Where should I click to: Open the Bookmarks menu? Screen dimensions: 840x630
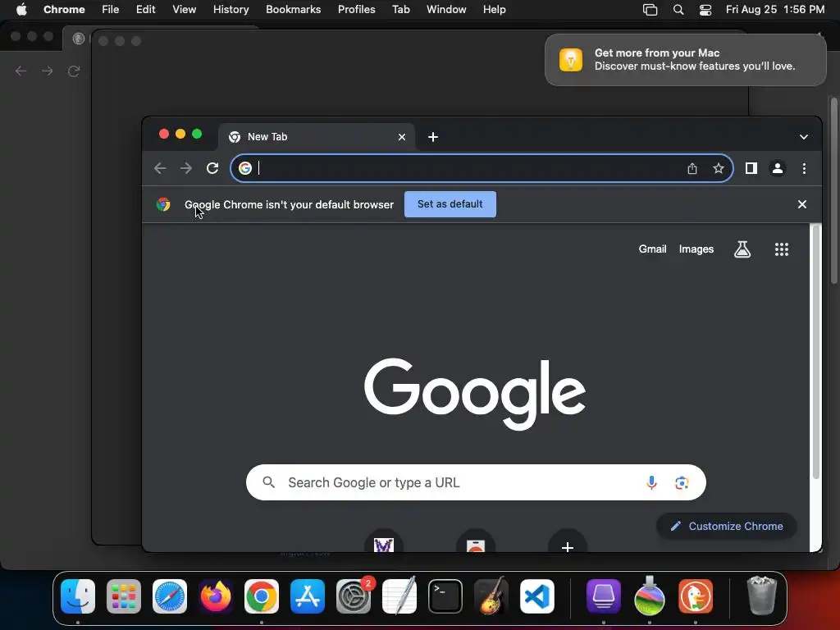click(x=294, y=10)
